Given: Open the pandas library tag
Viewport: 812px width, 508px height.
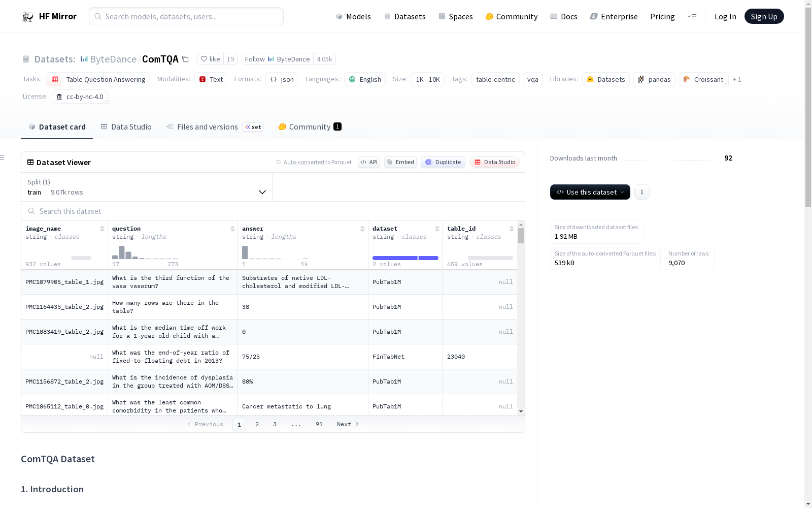Looking at the screenshot, I should pos(654,79).
